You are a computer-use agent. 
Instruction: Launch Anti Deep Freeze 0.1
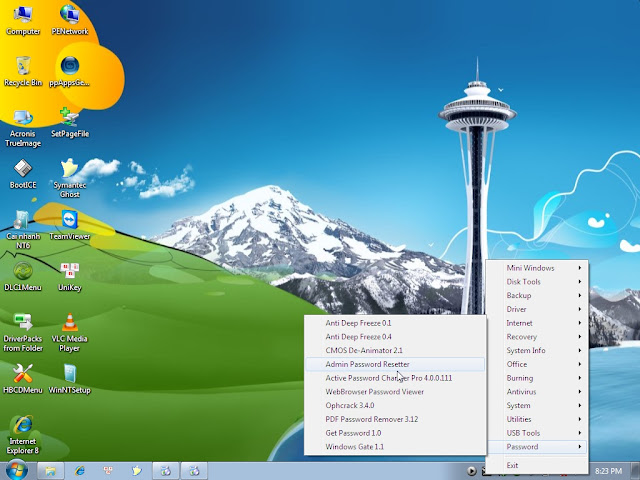[x=395, y=323]
